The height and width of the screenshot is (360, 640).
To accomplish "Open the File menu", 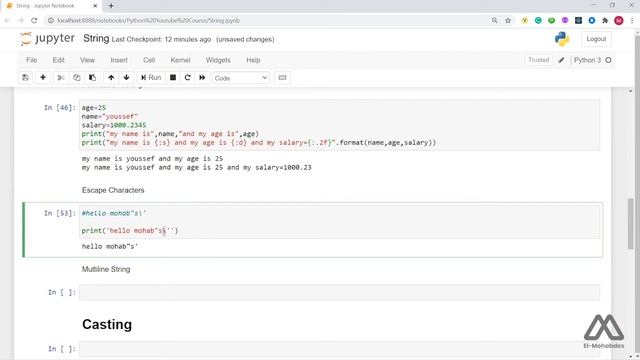I will click(x=31, y=60).
